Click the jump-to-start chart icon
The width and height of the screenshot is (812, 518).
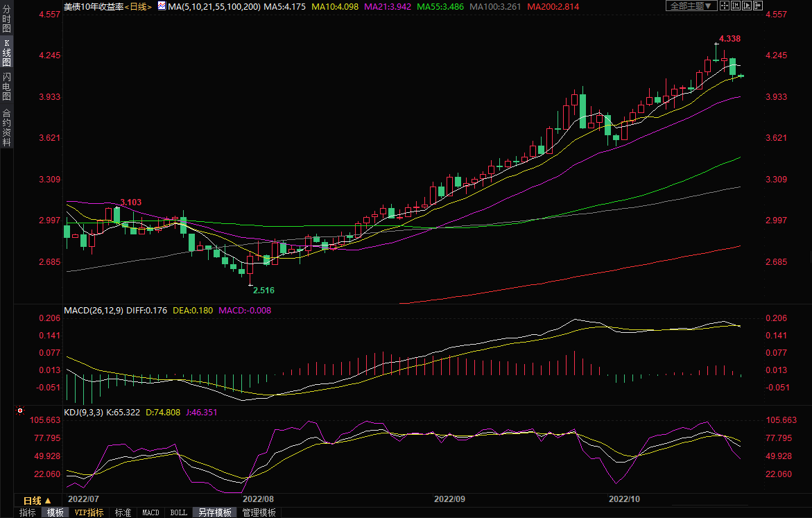736,6
